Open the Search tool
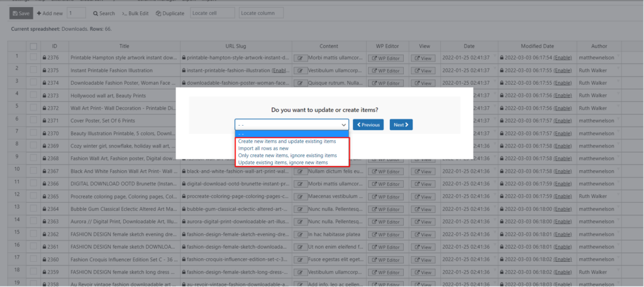This screenshot has width=644, height=287. coord(104,13)
